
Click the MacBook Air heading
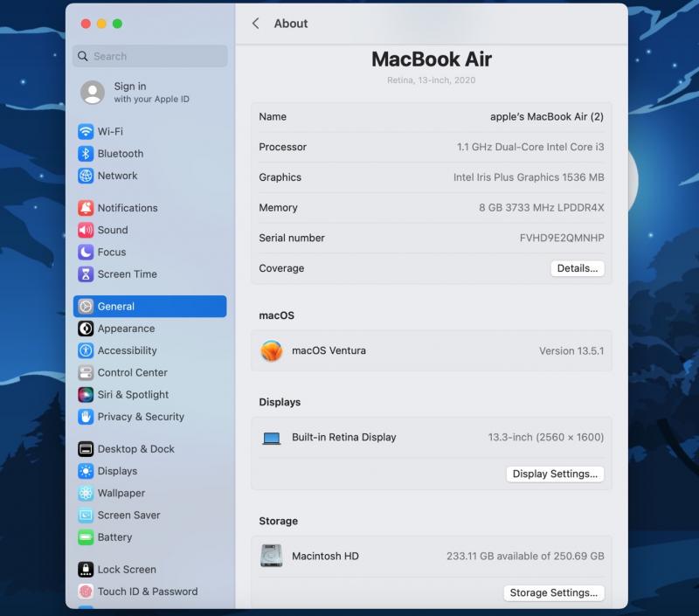[x=432, y=59]
